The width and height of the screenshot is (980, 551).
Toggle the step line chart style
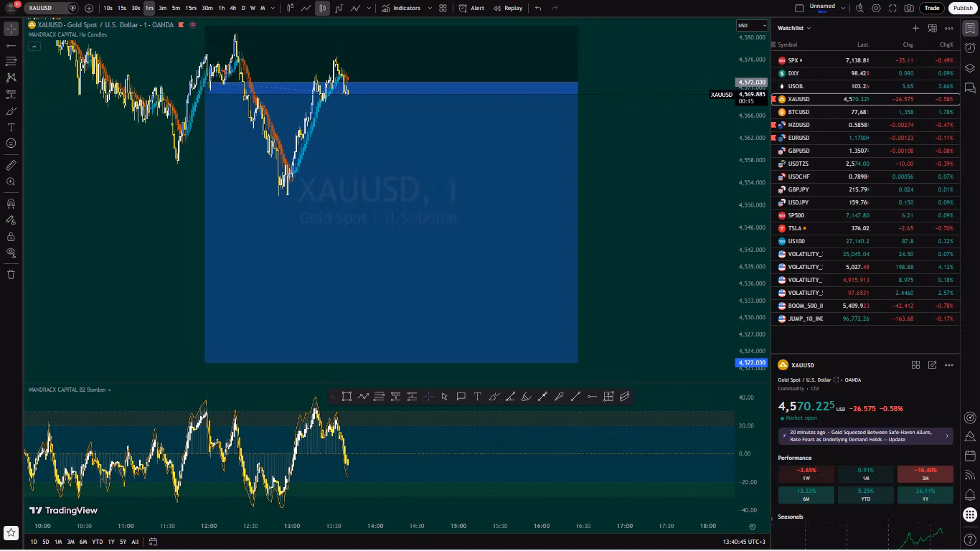tap(339, 8)
